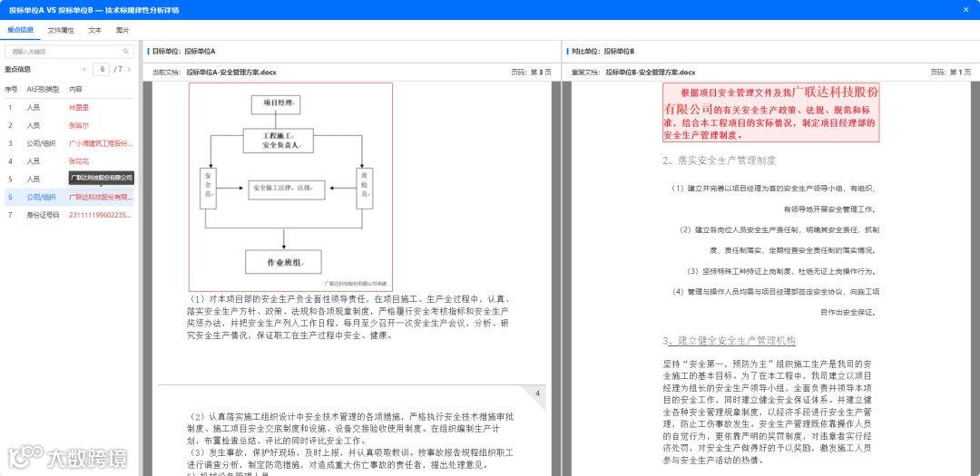The image size is (980, 476).
Task: Open the 图片 tab
Action: click(x=122, y=30)
